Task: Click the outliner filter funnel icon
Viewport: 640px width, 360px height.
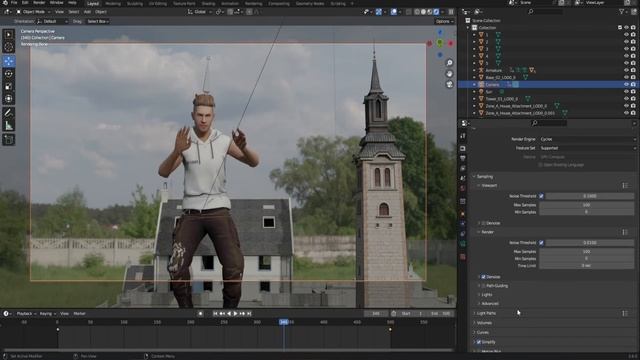Action: (x=622, y=12)
